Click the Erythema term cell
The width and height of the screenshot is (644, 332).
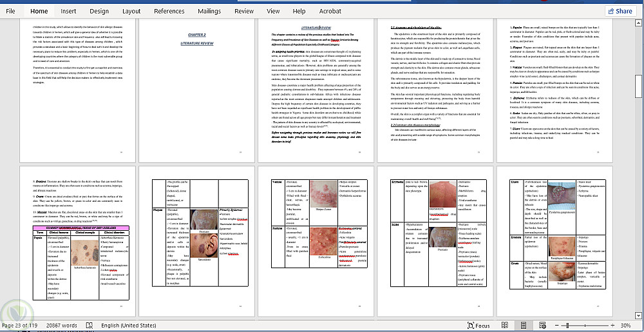click(397, 200)
